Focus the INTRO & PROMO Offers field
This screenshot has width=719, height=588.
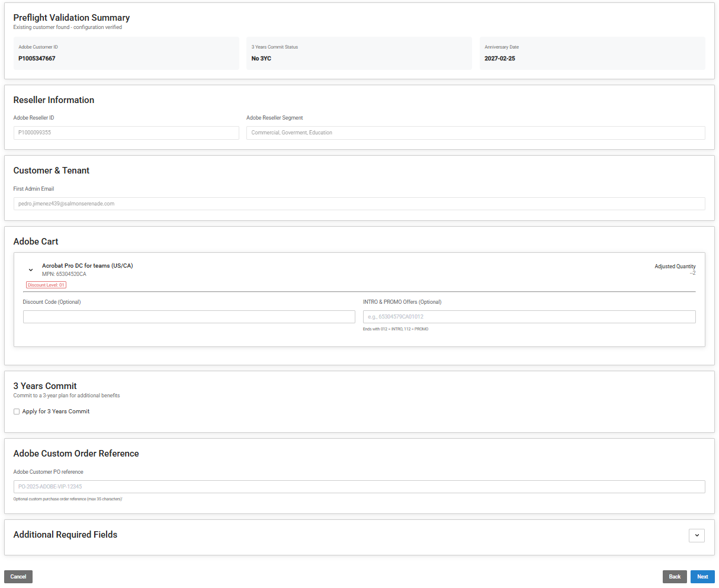coord(529,317)
